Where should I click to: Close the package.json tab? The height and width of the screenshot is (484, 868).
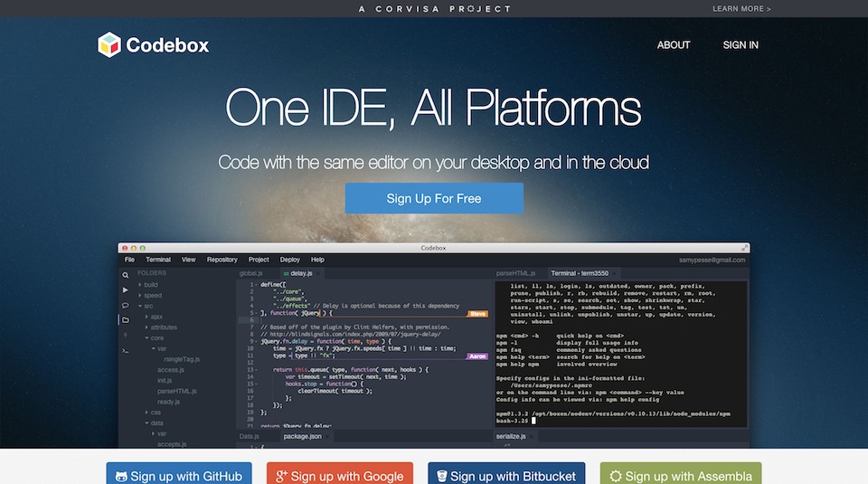click(326, 436)
